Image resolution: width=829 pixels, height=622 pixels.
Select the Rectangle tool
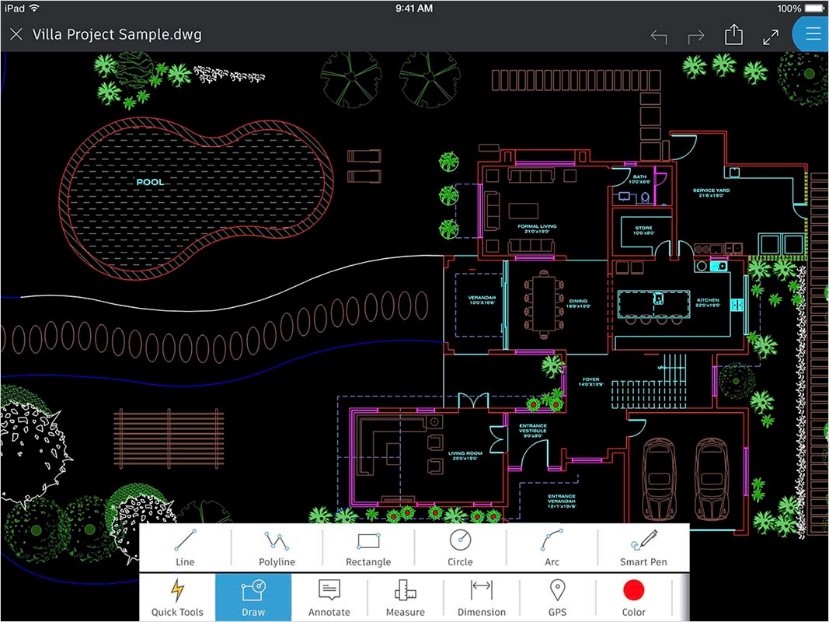[x=368, y=545]
